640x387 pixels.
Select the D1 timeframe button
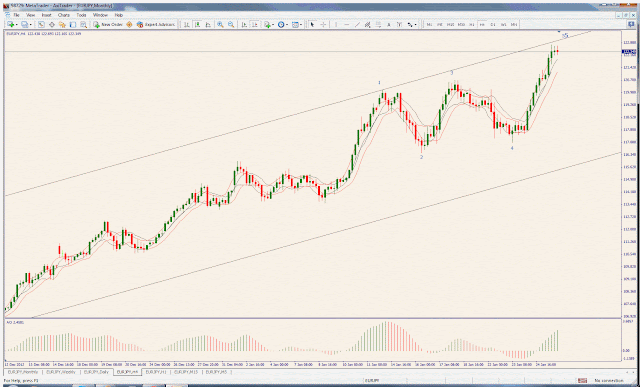pos(493,24)
